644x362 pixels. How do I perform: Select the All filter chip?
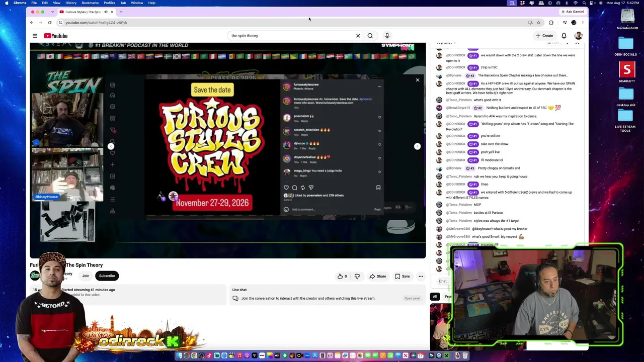435,297
